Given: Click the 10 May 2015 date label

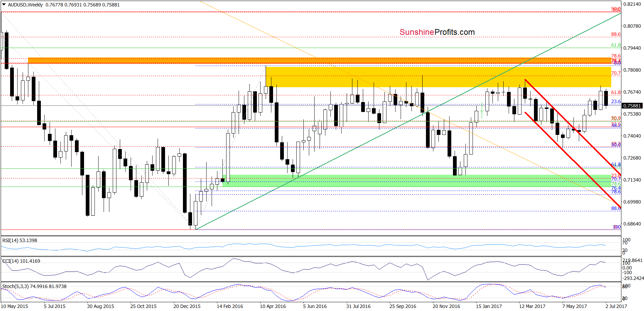Looking at the screenshot, I should click(14, 306).
